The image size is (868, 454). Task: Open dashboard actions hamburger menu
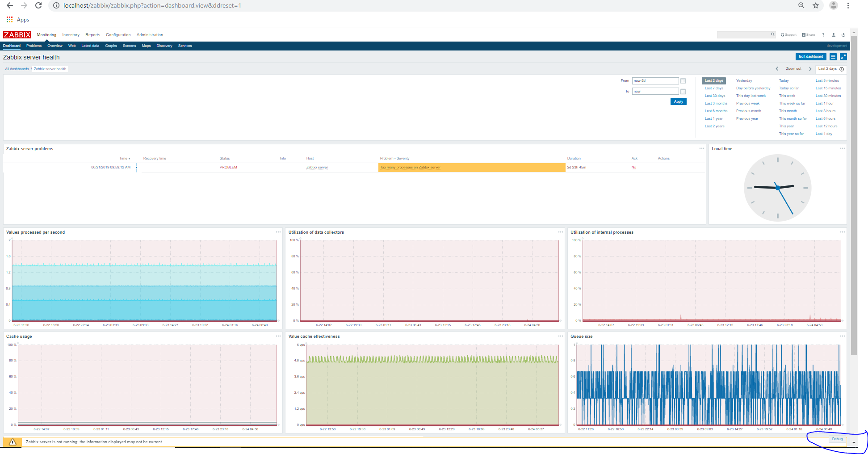[x=833, y=57]
